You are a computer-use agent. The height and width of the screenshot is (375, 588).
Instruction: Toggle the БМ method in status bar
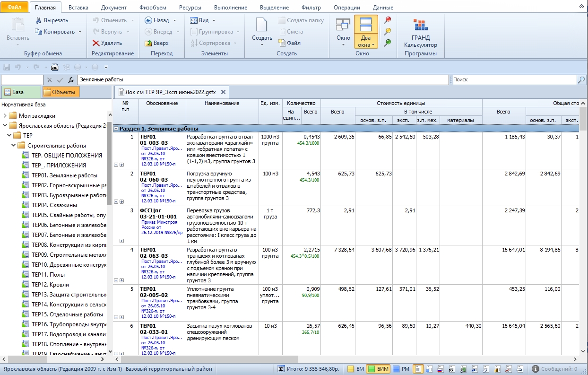(x=355, y=369)
